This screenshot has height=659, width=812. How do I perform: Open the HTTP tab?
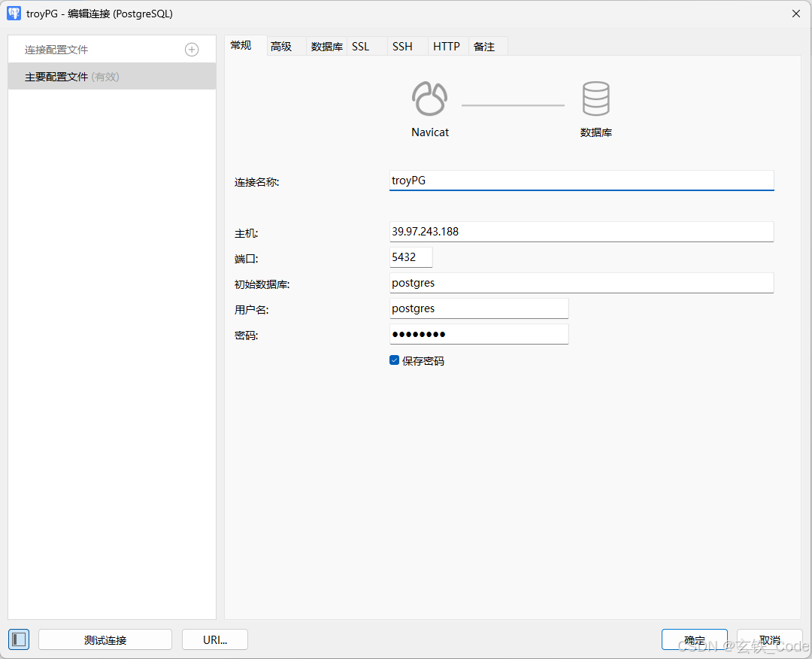coord(448,46)
